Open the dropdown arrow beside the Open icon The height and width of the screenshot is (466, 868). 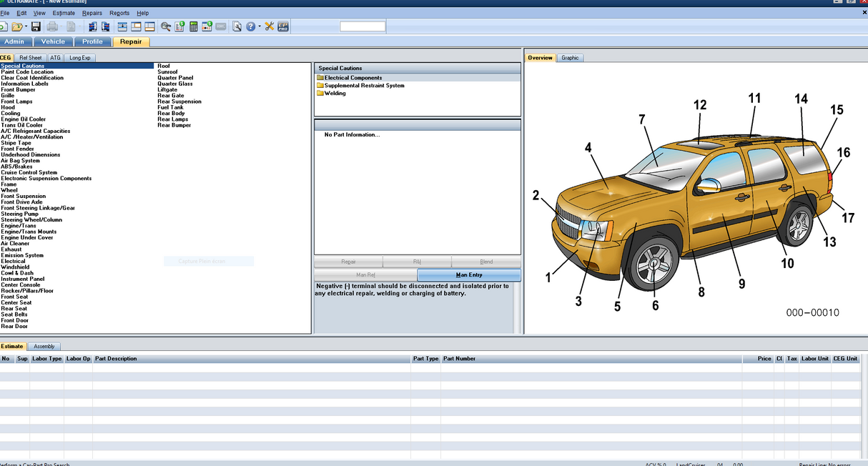(x=26, y=26)
